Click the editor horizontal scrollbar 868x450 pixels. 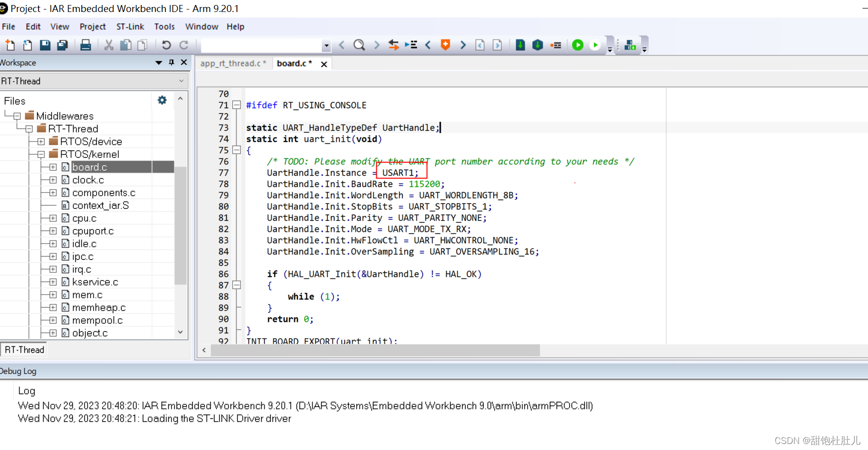point(375,350)
